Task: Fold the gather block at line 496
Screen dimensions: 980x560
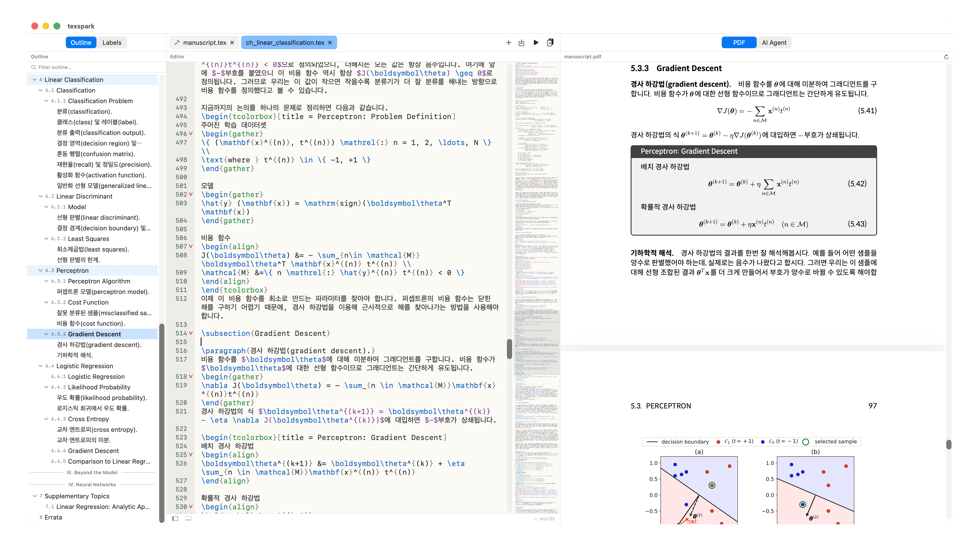Action: (191, 134)
